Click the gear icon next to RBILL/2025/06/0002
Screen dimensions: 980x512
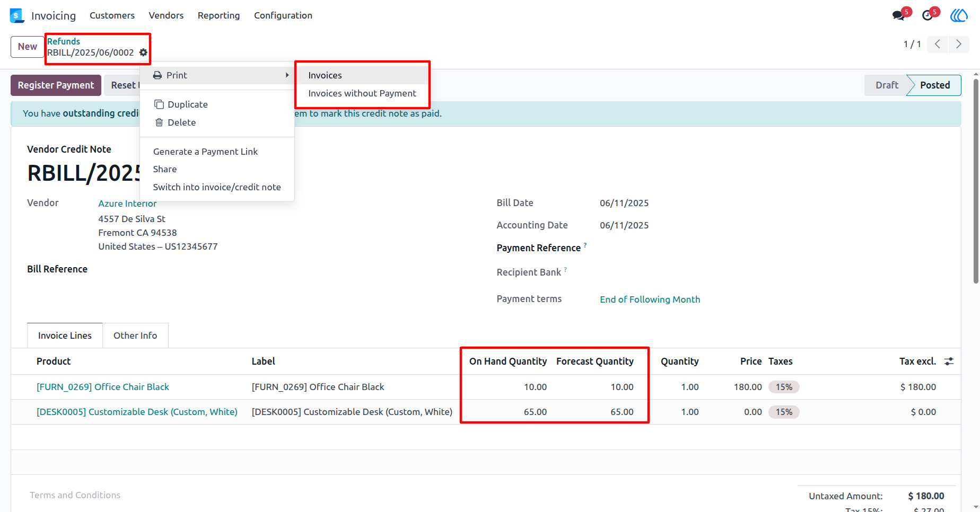pos(143,52)
